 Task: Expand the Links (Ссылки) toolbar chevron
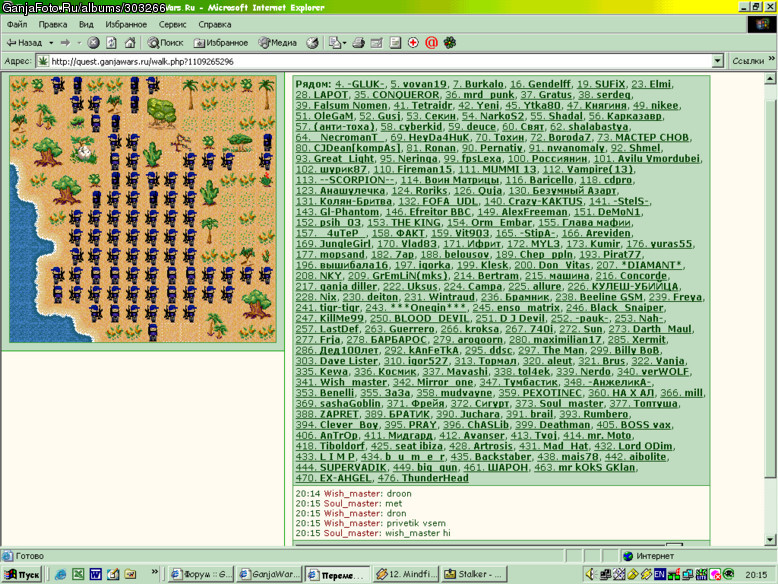pyautogui.click(x=772, y=59)
